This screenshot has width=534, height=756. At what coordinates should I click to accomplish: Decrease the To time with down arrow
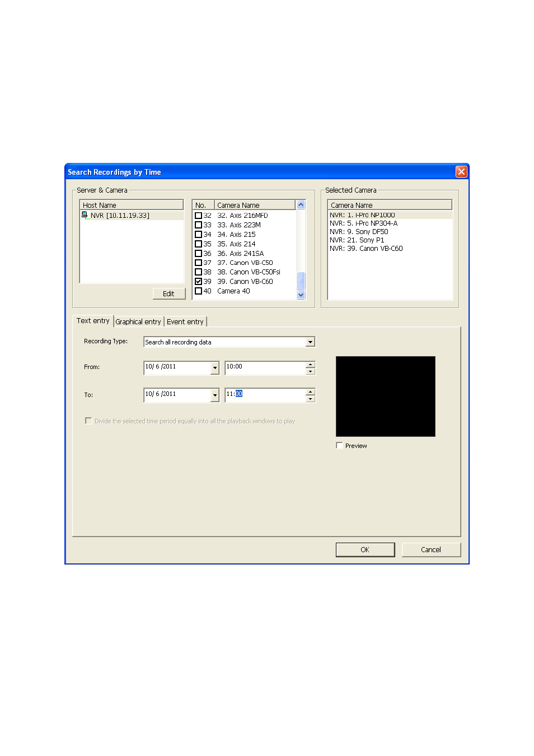311,399
